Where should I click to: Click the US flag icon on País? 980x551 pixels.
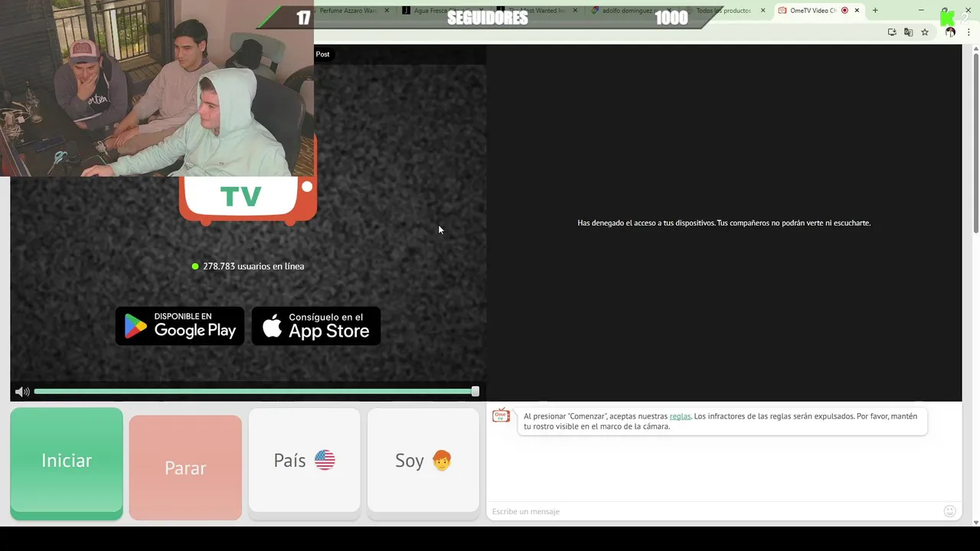(325, 460)
